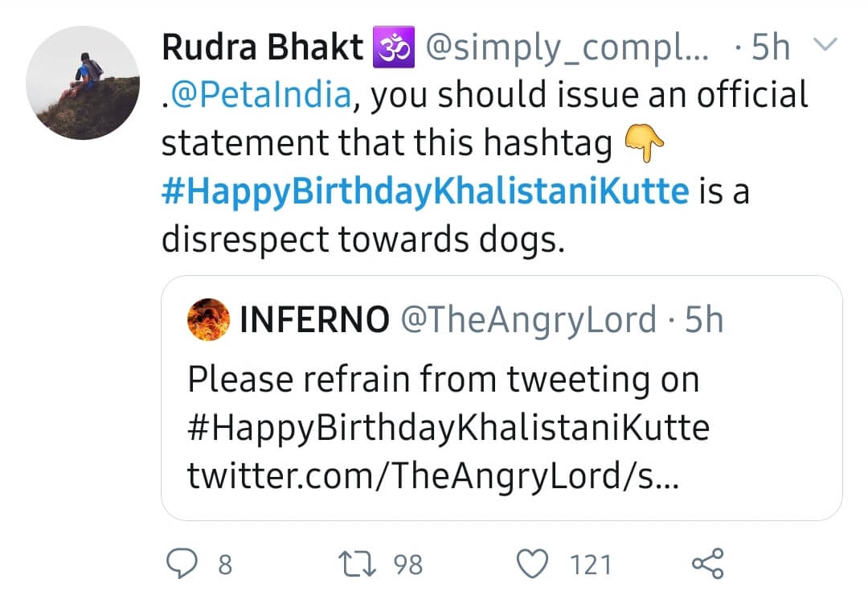Open the tweet options chevron dropdown
Viewport: 868px width, 604px height.
[825, 47]
